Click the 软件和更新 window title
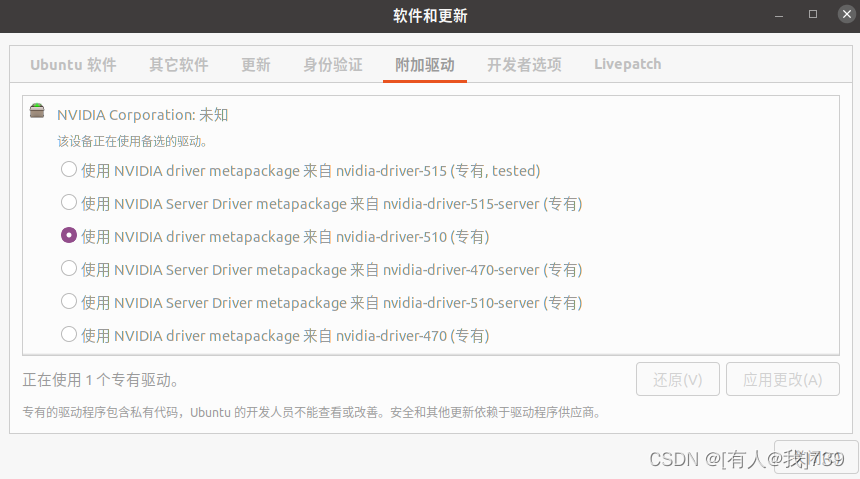The image size is (860, 479). tap(430, 16)
